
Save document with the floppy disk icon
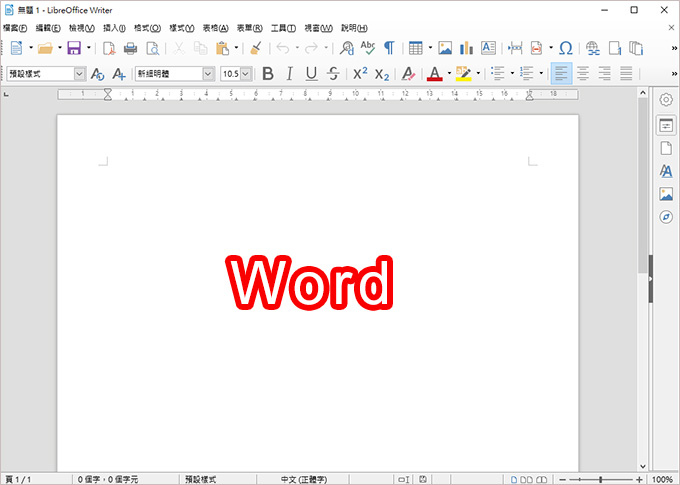pos(74,48)
